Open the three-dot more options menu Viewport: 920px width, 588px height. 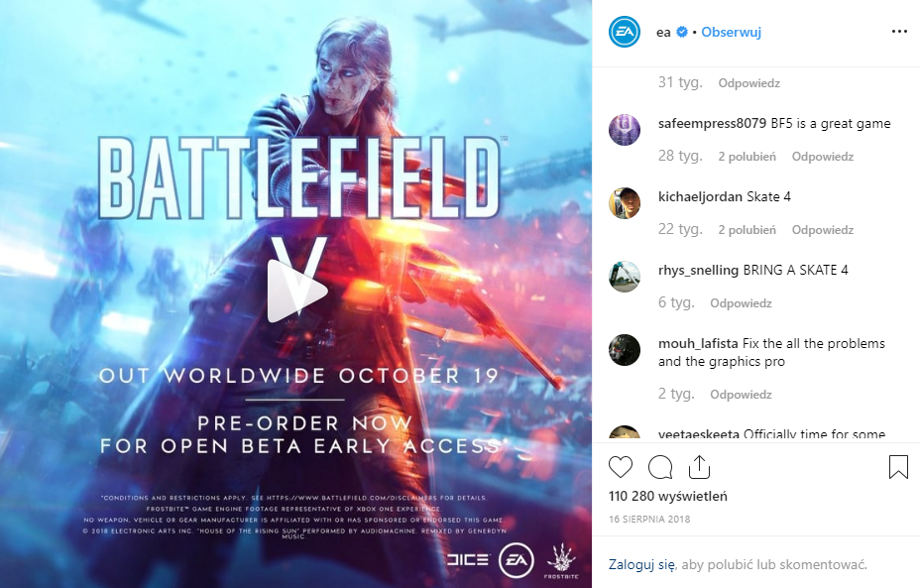click(899, 32)
